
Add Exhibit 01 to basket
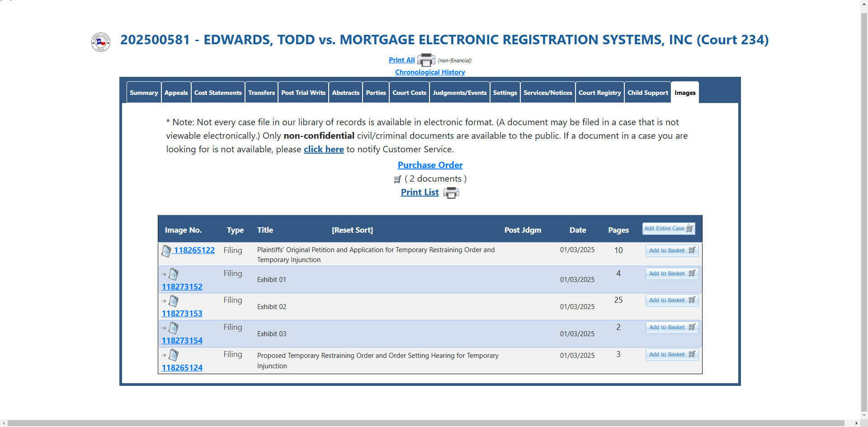[672, 274]
